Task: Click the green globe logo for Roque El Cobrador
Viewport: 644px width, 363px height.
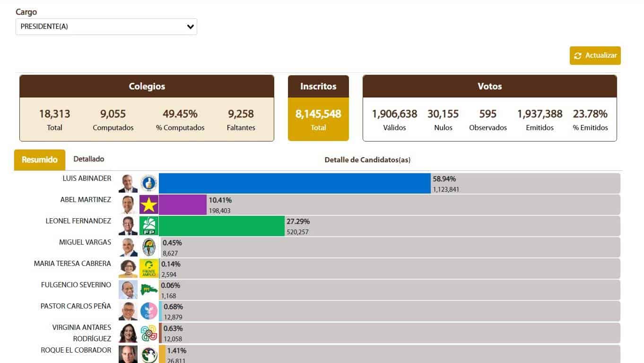Action: 149,354
